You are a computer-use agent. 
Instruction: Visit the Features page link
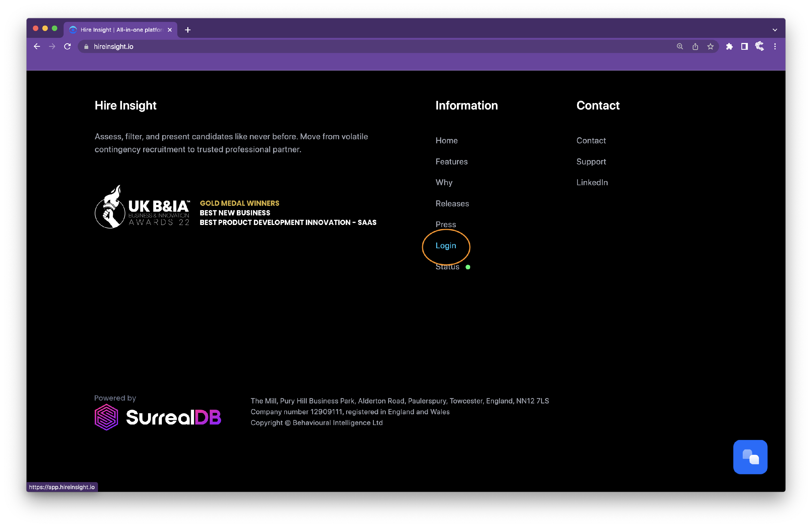pyautogui.click(x=451, y=162)
